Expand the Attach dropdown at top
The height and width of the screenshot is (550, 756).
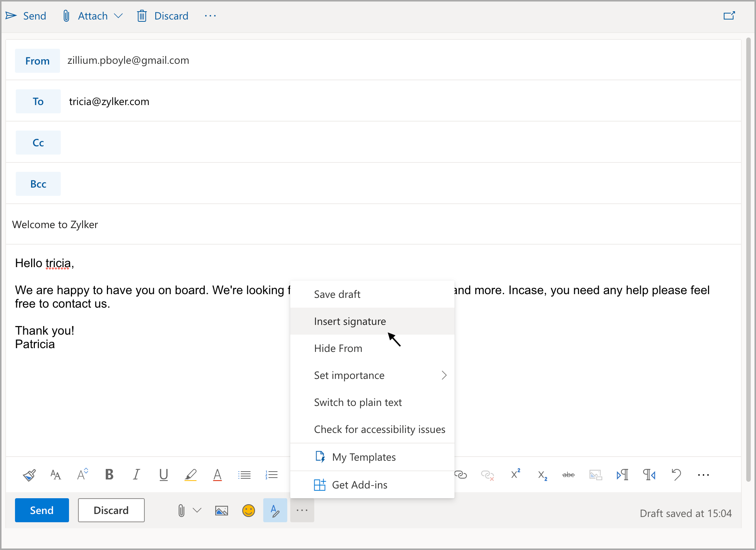pos(118,16)
